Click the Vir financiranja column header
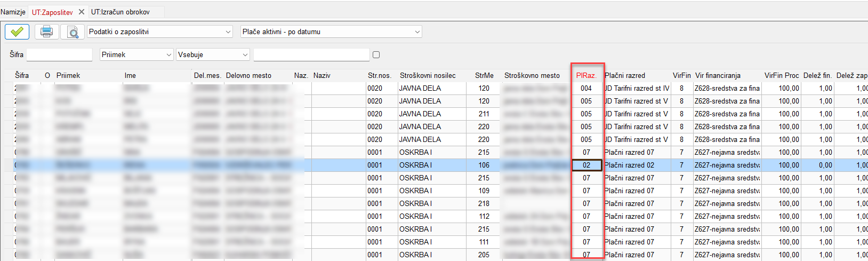868x261 pixels. pyautogui.click(x=718, y=75)
